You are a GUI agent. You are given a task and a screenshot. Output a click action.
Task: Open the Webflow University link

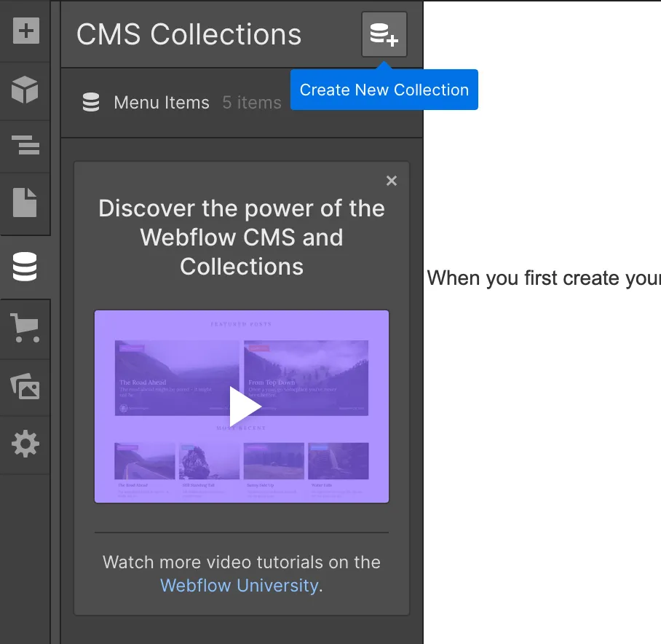pyautogui.click(x=239, y=586)
